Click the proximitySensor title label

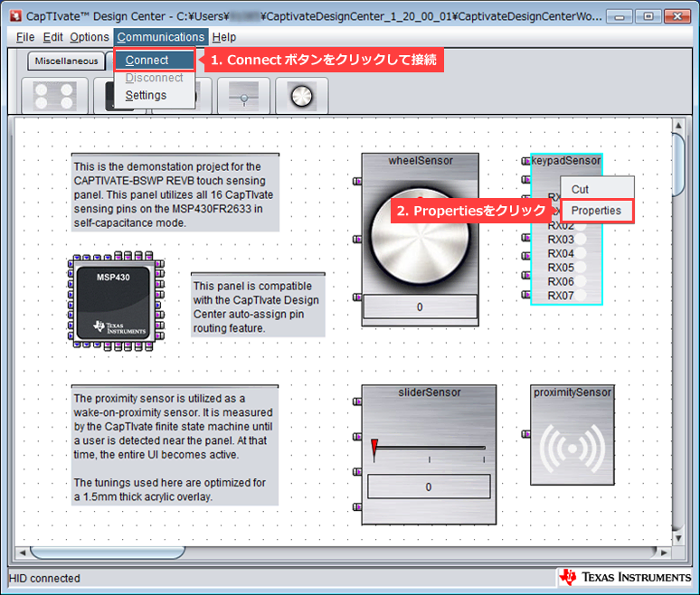[572, 392]
